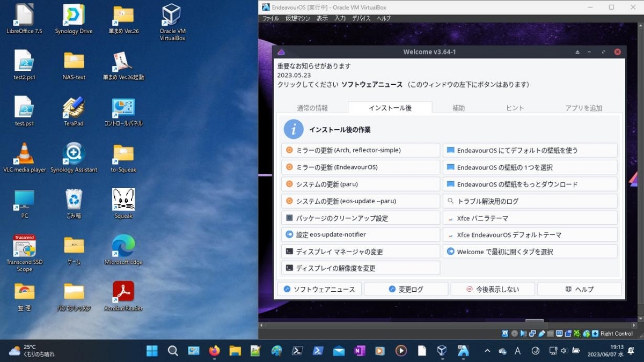Image resolution: width=644 pixels, height=362 pixels.
Task: Click the network indicator in VirtualBox status bar
Action: click(532, 334)
